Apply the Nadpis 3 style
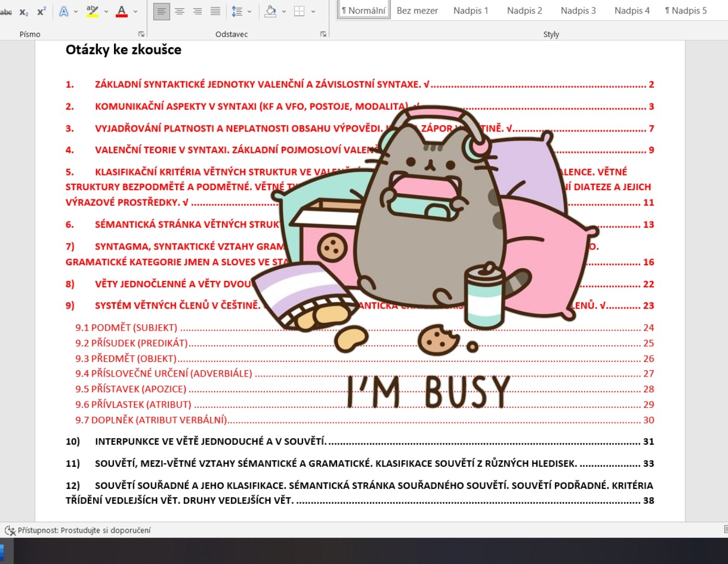Screen dimensions: 728x564 click(578, 10)
